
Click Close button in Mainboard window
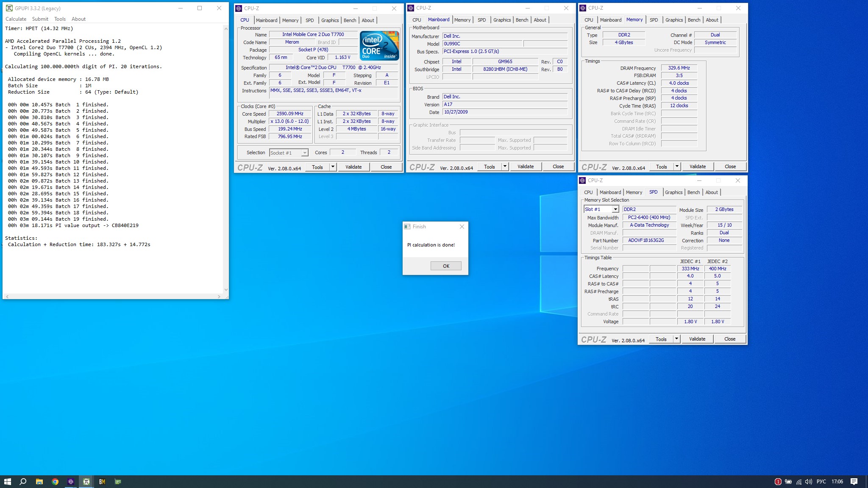pyautogui.click(x=558, y=167)
